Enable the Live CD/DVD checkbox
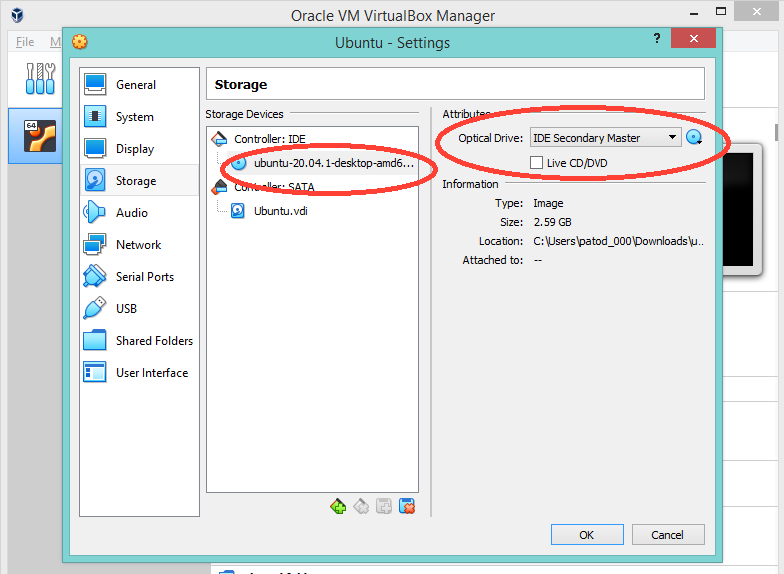This screenshot has width=784, height=574. point(536,162)
